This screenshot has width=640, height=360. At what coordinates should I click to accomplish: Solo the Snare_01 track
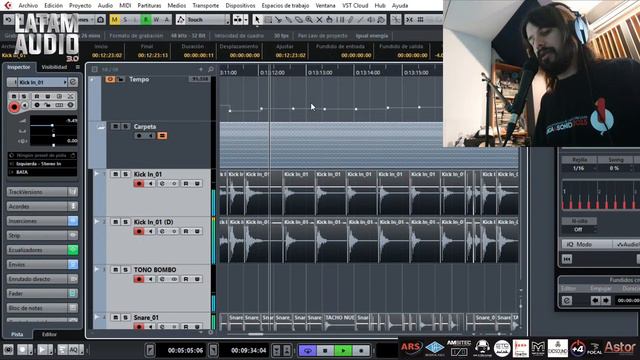pos(125,318)
